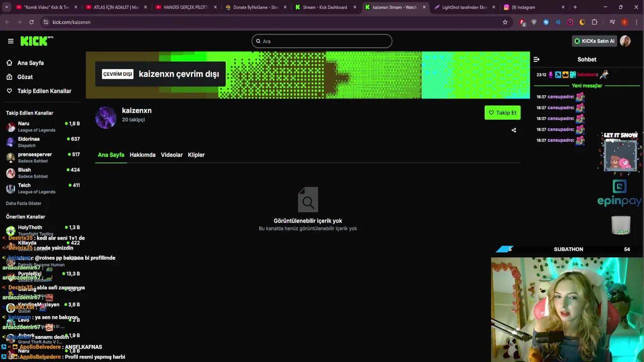Click the '20 takipçi' follower count
Screen dimensions: 644x362
pos(133,120)
